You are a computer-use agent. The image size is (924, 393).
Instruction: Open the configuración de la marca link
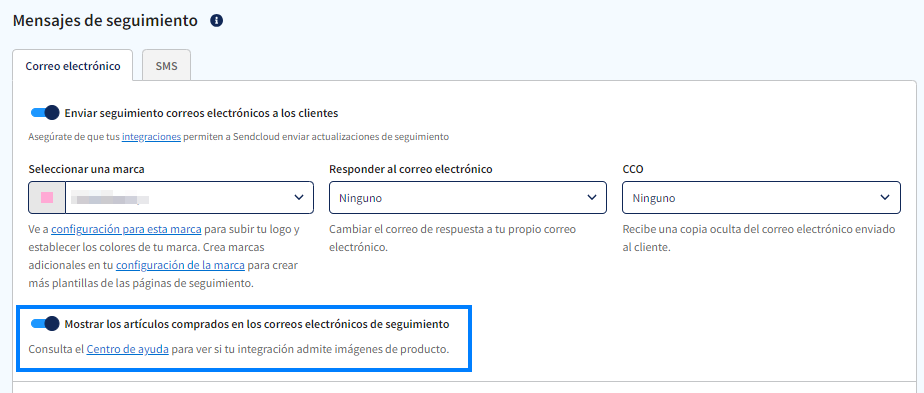point(180,265)
